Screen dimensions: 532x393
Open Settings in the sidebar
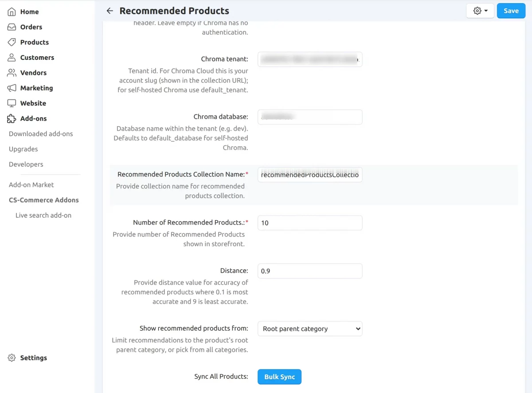(x=33, y=358)
